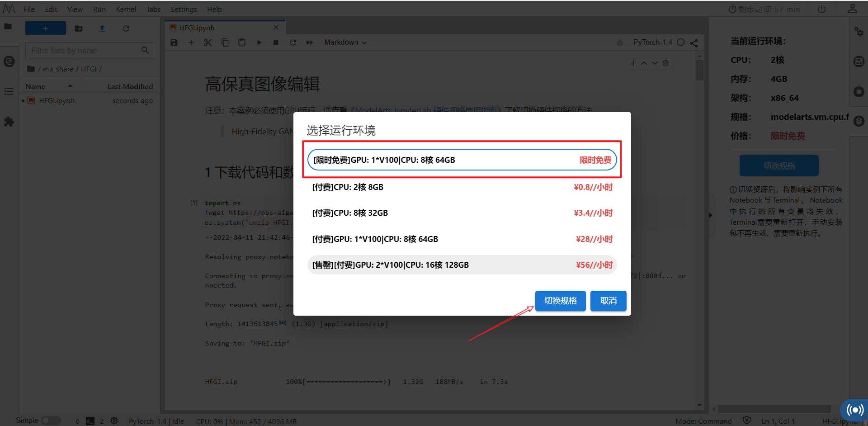The image size is (868, 426).
Task: Open the table of contents sidebar
Action: coord(9,91)
